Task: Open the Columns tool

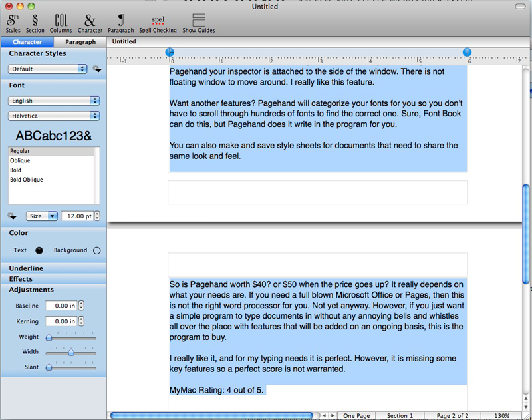Action: 61,22
